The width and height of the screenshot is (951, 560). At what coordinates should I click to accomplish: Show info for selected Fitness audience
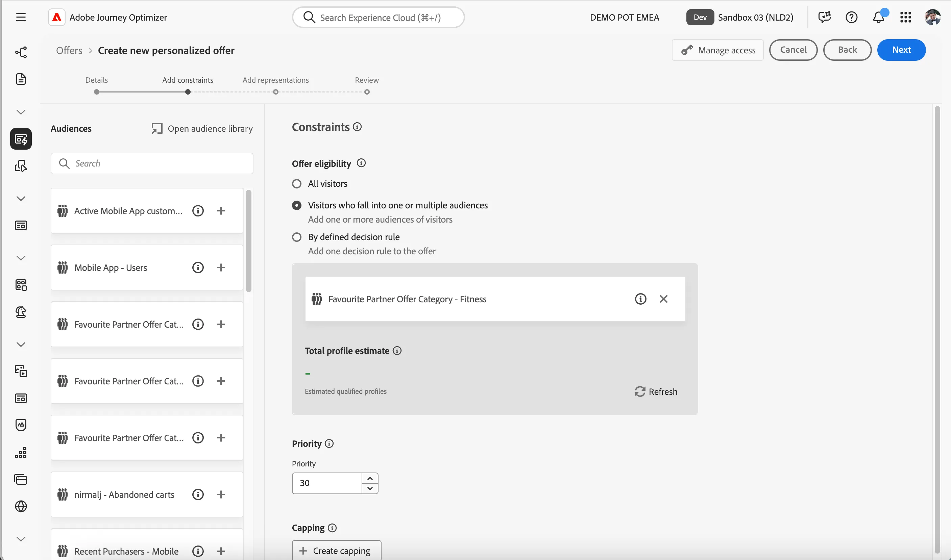[x=640, y=299]
